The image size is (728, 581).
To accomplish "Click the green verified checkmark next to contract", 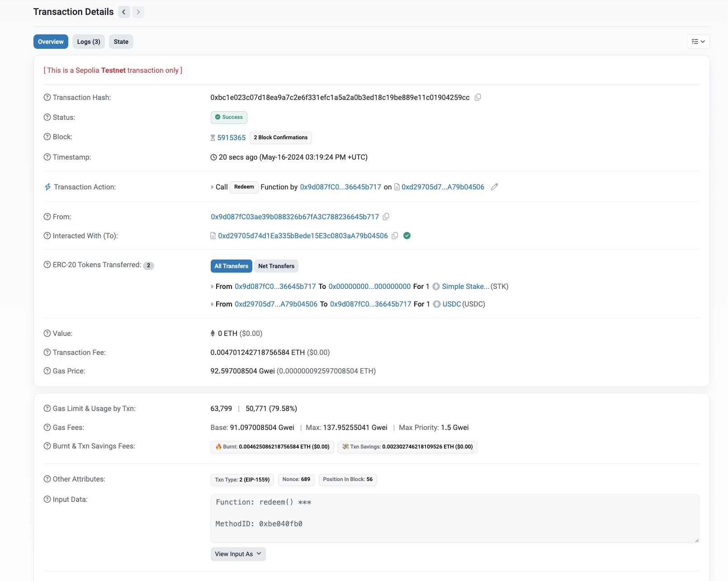I will click(x=407, y=236).
